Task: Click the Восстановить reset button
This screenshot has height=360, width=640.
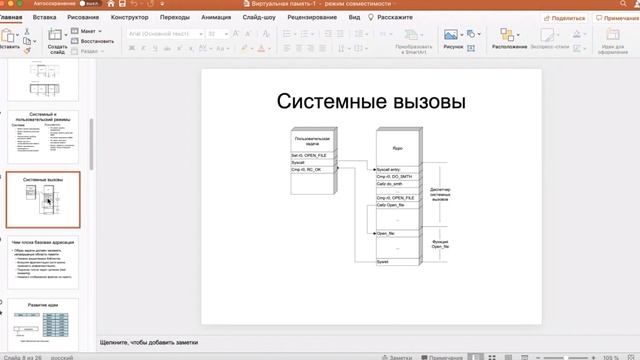Action: point(93,41)
